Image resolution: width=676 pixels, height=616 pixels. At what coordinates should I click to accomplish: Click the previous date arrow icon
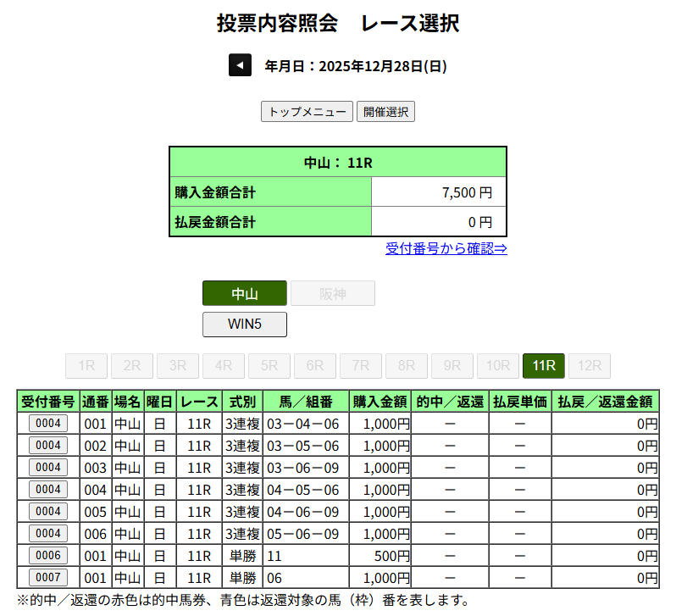coord(240,65)
